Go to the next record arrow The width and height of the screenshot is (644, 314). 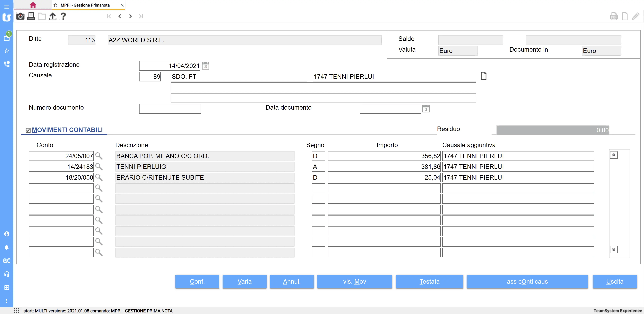130,16
